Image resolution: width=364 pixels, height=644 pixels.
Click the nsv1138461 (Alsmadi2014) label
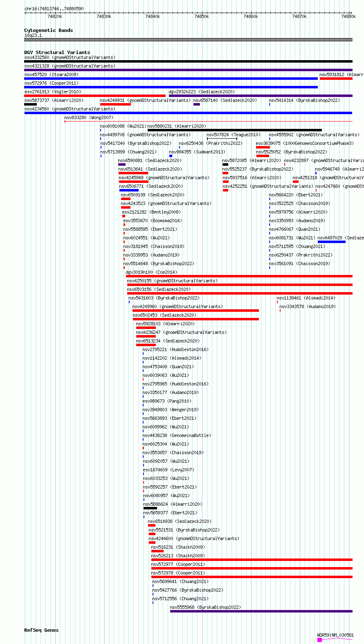pyautogui.click(x=306, y=298)
